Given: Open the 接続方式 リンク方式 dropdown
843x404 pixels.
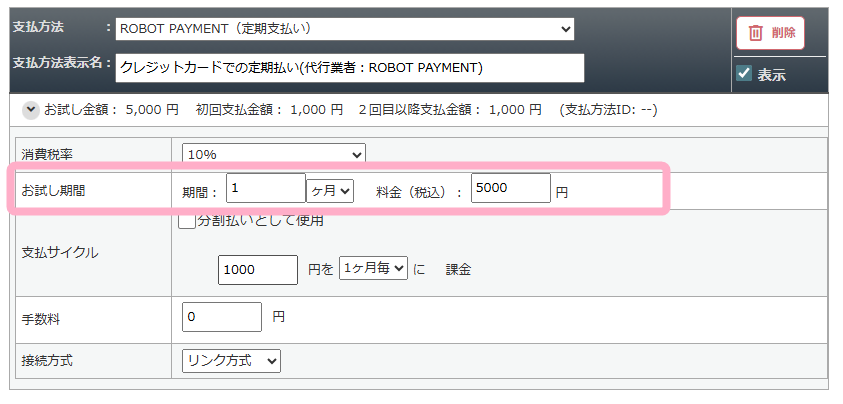Looking at the screenshot, I should click(232, 360).
